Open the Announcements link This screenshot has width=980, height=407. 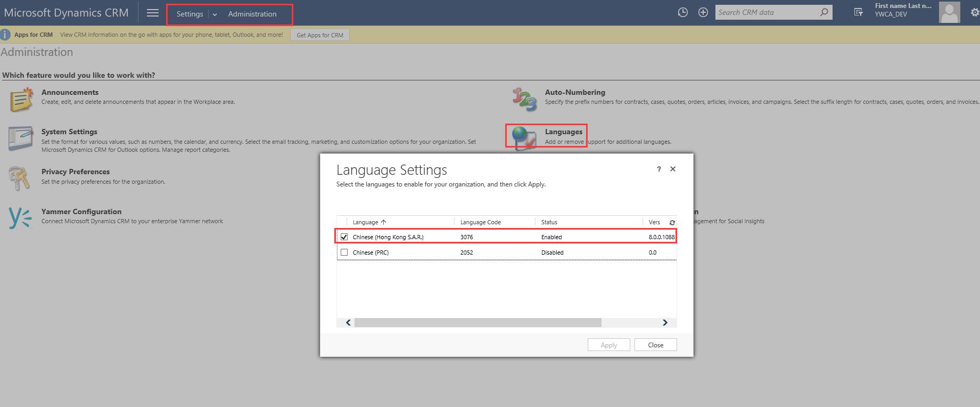point(70,92)
